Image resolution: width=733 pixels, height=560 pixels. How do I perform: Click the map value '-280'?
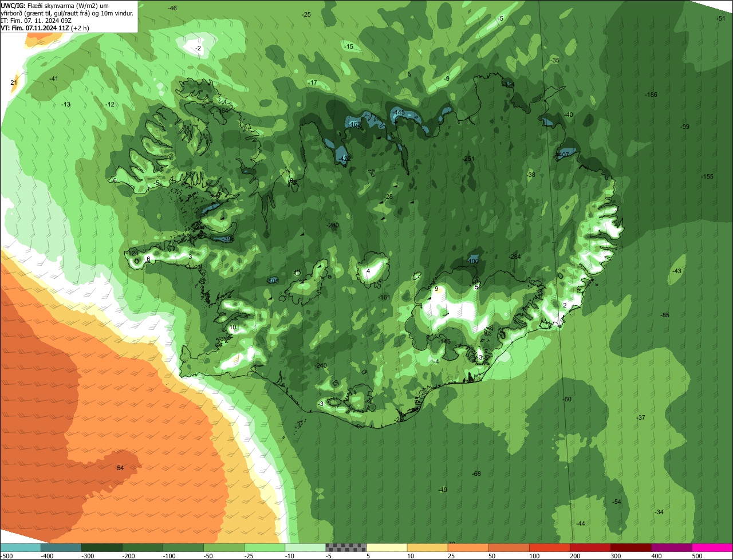(333, 225)
